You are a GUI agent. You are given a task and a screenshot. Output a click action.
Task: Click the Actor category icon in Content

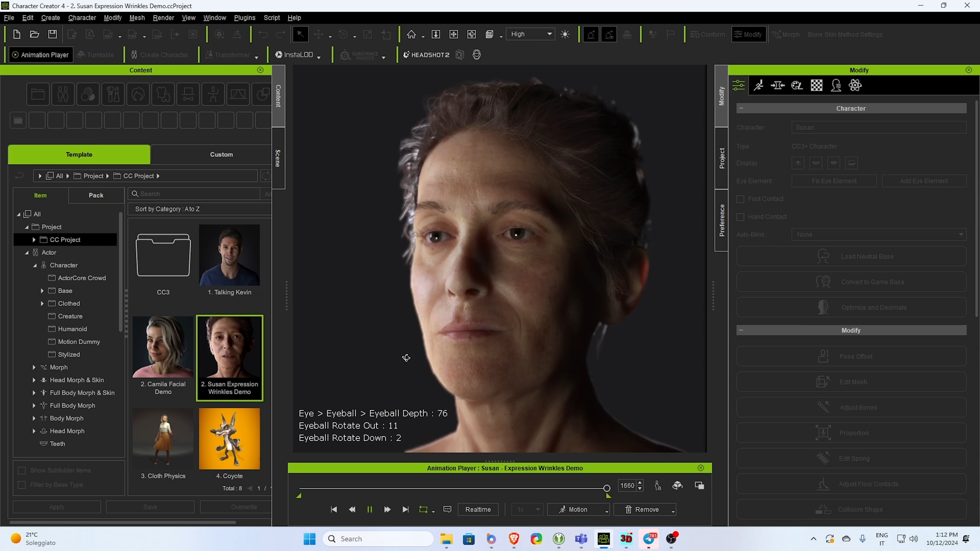pyautogui.click(x=63, y=94)
